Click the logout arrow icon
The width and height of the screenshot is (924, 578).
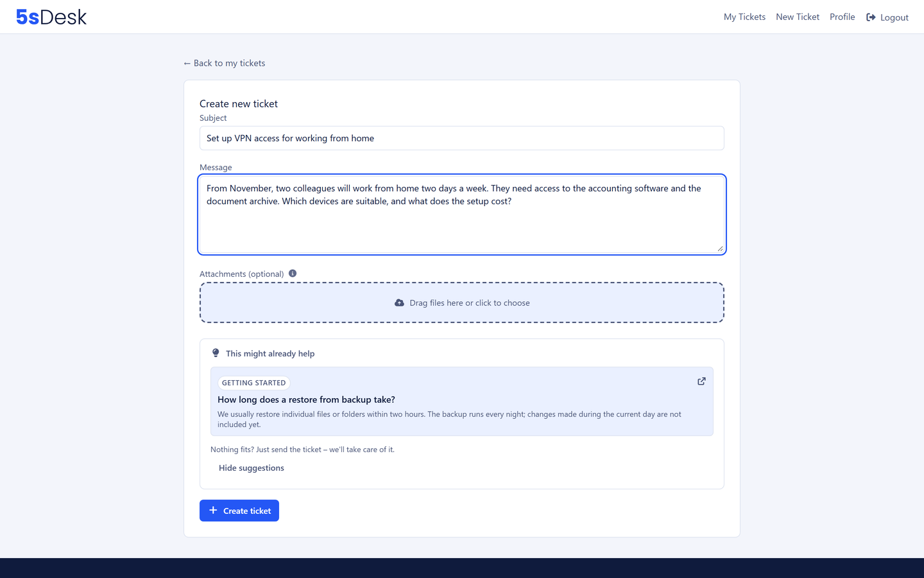point(871,17)
